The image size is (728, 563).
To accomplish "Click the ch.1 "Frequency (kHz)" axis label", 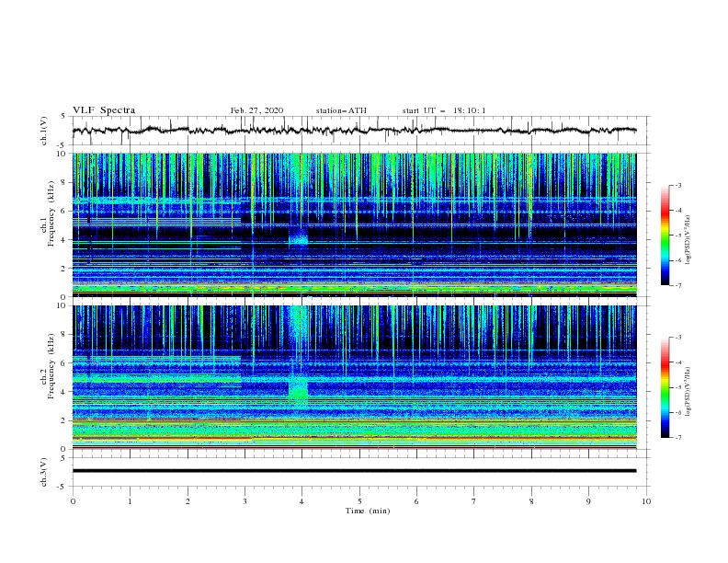I will click(51, 213).
